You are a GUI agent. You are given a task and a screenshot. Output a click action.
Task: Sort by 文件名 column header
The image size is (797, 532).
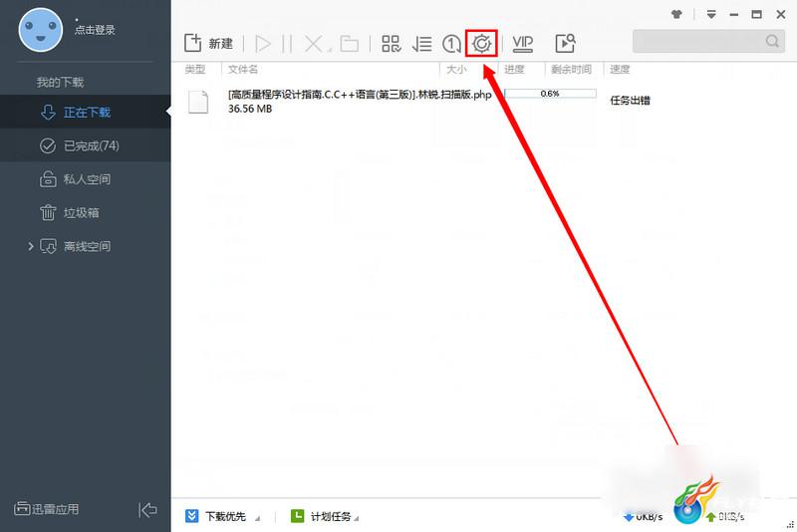point(243,70)
